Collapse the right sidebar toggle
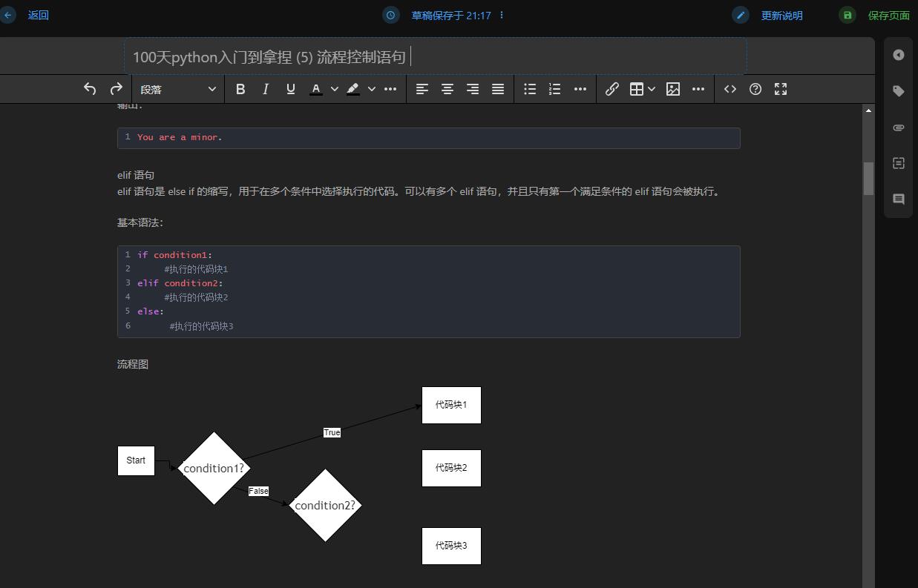 tap(899, 55)
